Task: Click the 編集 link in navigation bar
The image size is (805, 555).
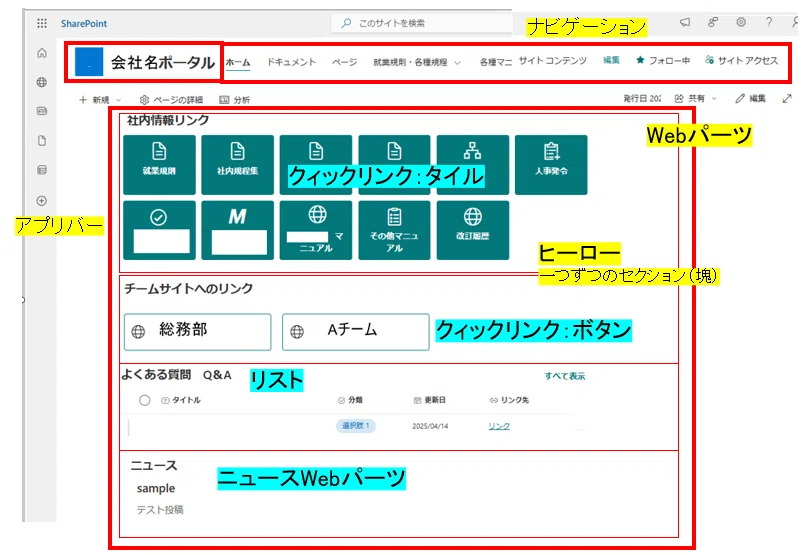Action: [611, 60]
